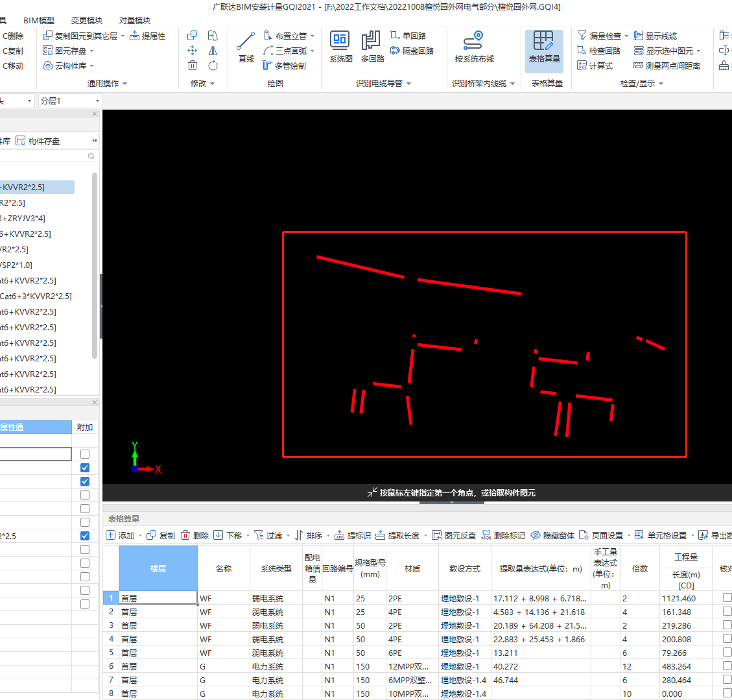Select the 多回路 multi-circuit tool
The width and height of the screenshot is (732, 700).
(x=372, y=47)
